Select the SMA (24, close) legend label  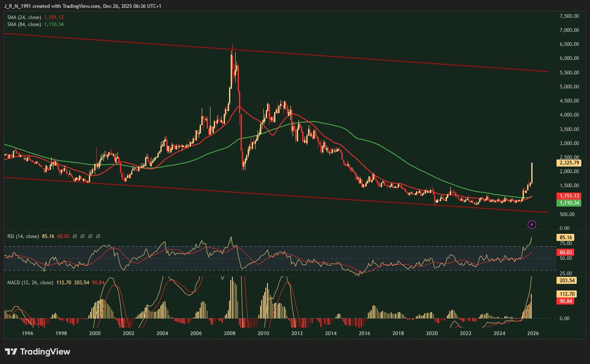(x=23, y=17)
